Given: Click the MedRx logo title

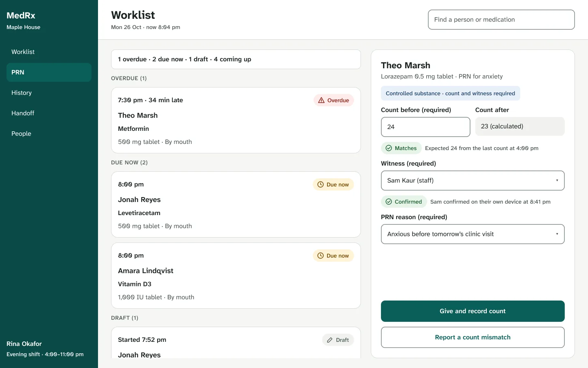Looking at the screenshot, I should (x=21, y=16).
